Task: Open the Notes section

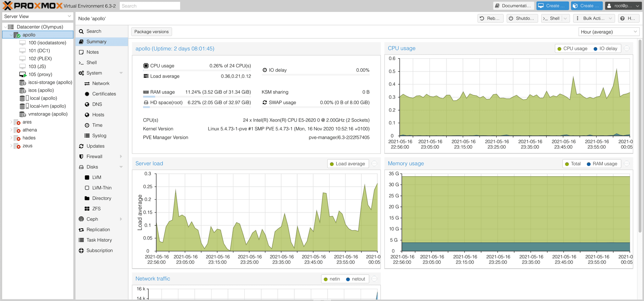Action: pyautogui.click(x=92, y=52)
